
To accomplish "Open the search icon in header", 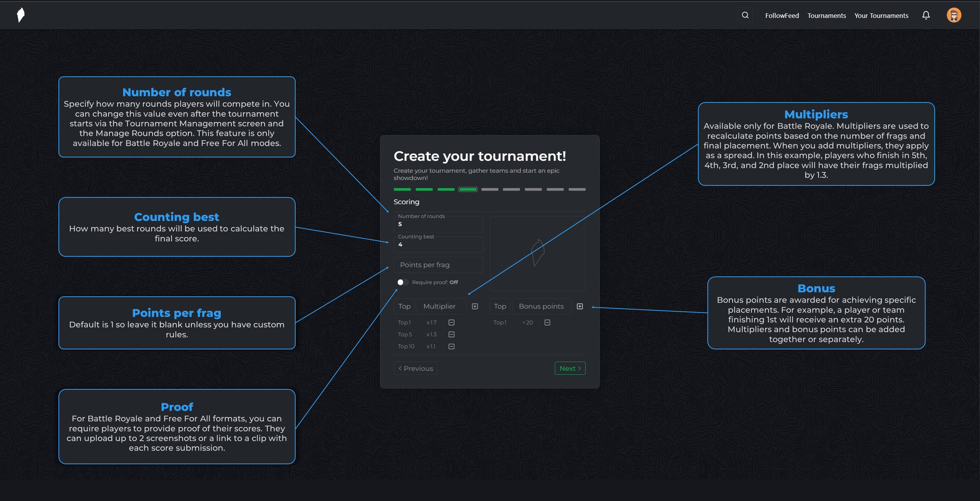I will (745, 15).
